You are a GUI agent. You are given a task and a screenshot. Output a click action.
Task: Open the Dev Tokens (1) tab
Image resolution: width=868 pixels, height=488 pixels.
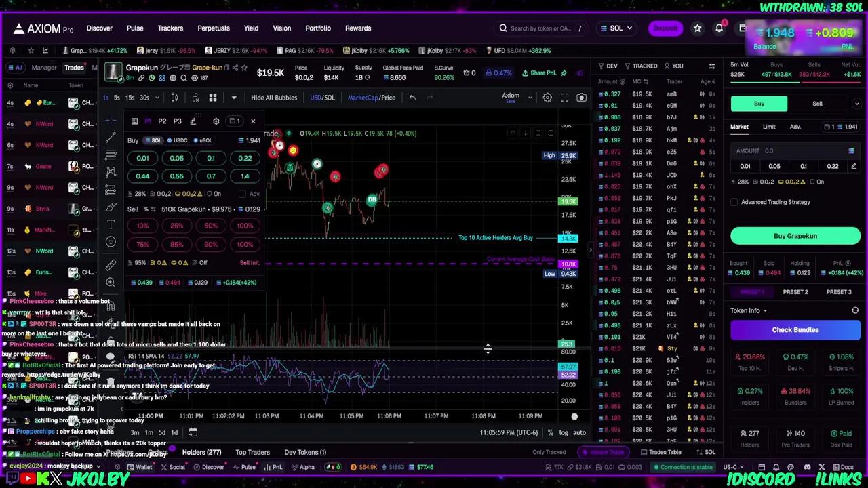pyautogui.click(x=305, y=452)
